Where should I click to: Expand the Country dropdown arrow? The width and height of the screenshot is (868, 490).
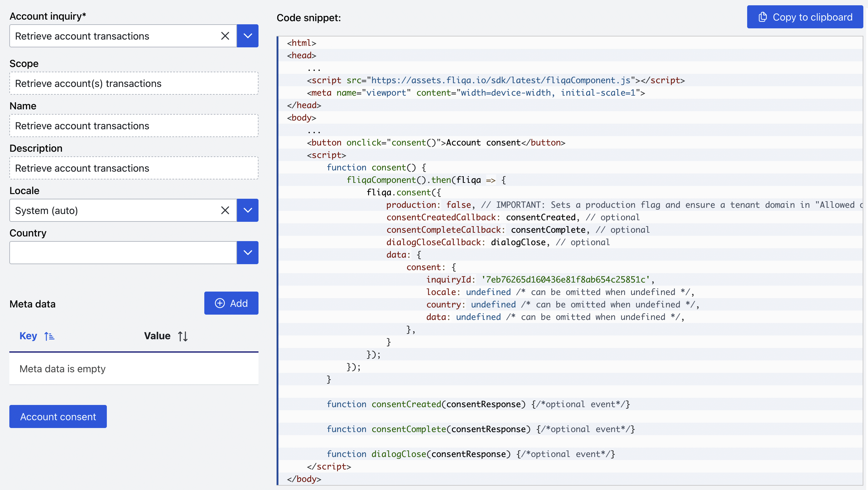coord(248,252)
